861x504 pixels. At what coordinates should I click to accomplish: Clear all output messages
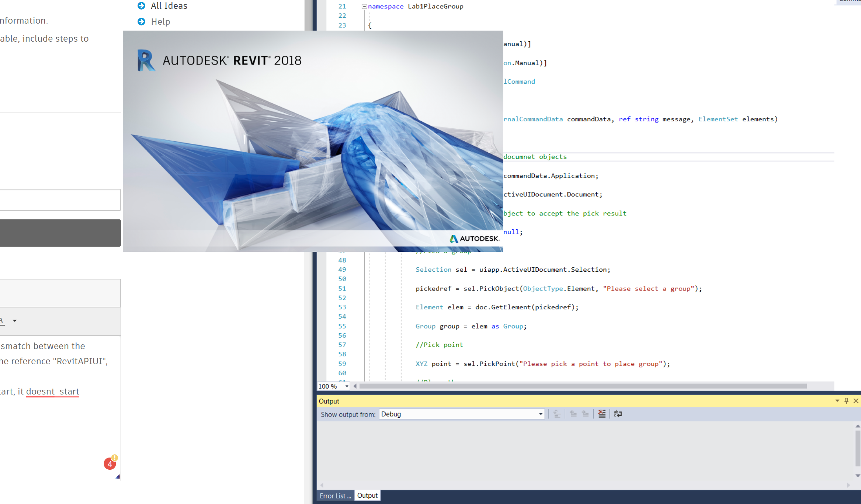(x=601, y=414)
